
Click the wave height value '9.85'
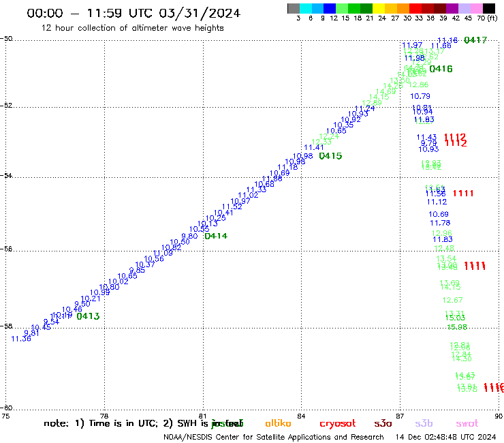[x=138, y=271]
